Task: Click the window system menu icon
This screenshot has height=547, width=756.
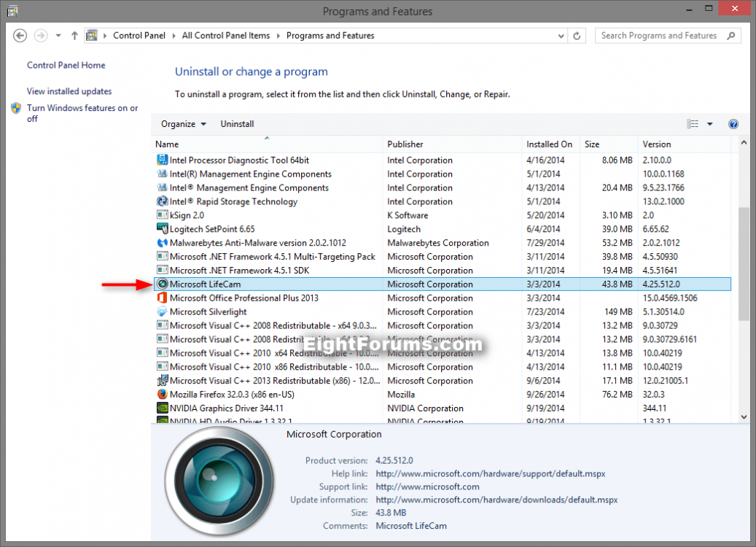Action: pyautogui.click(x=12, y=11)
